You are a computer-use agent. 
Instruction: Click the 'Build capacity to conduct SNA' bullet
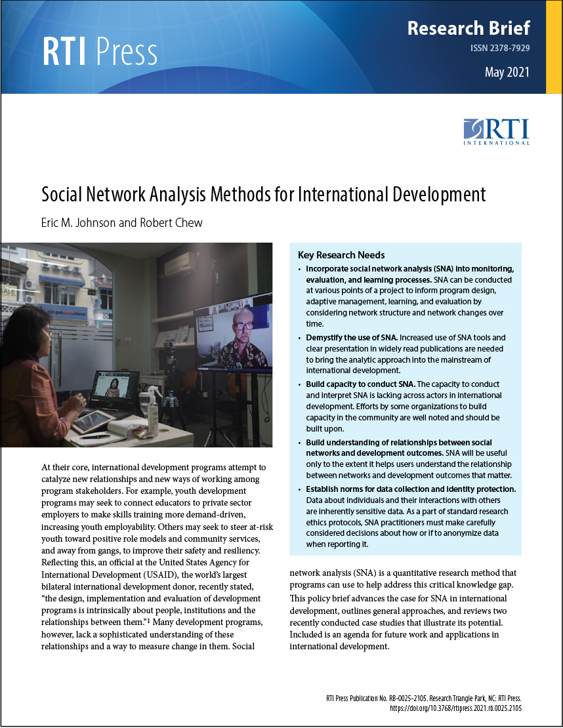coord(347,384)
